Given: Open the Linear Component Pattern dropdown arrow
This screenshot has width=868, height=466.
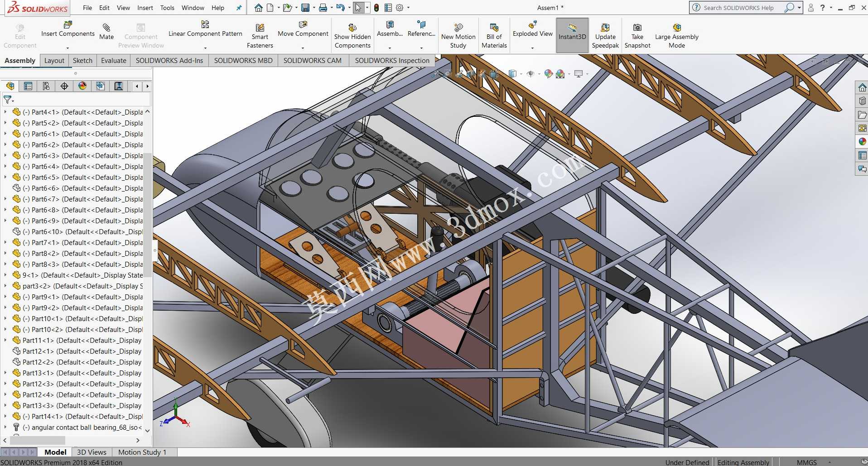Looking at the screenshot, I should click(x=205, y=48).
